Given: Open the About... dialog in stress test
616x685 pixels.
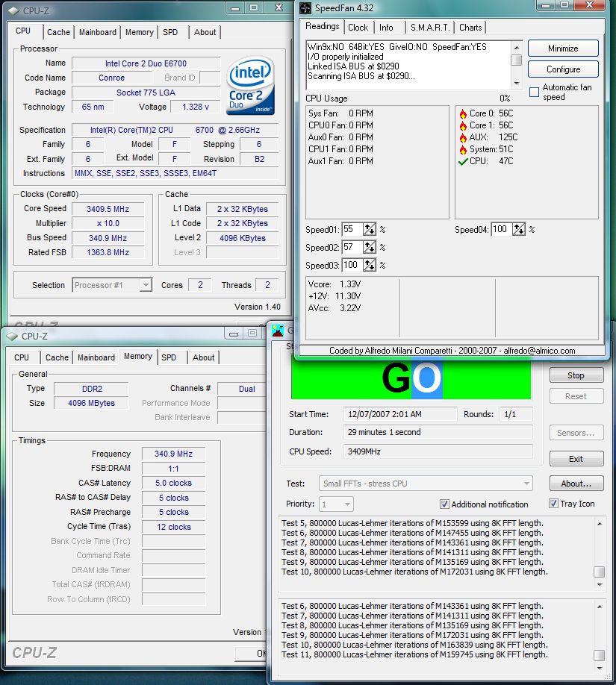Looking at the screenshot, I should 576,484.
